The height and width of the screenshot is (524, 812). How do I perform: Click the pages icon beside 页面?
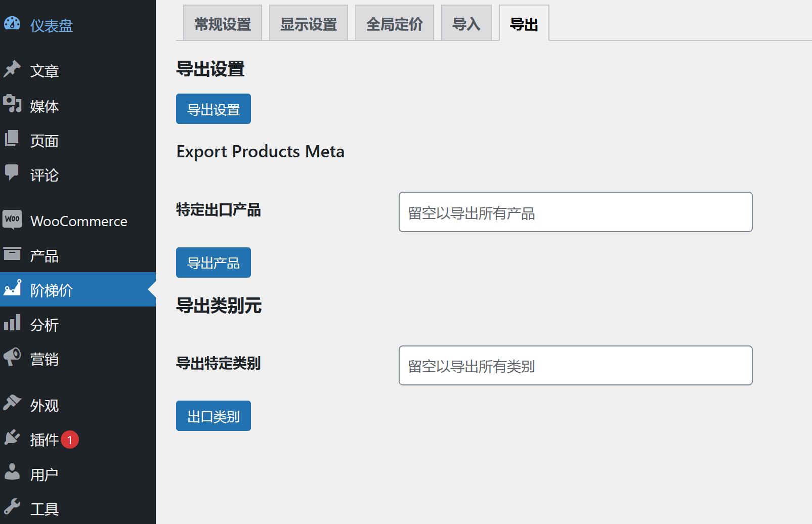pos(12,139)
